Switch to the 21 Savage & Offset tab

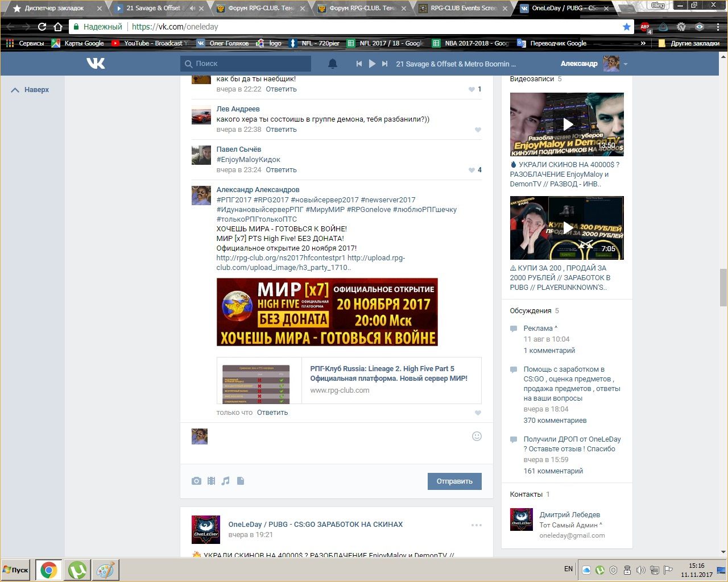[x=152, y=9]
